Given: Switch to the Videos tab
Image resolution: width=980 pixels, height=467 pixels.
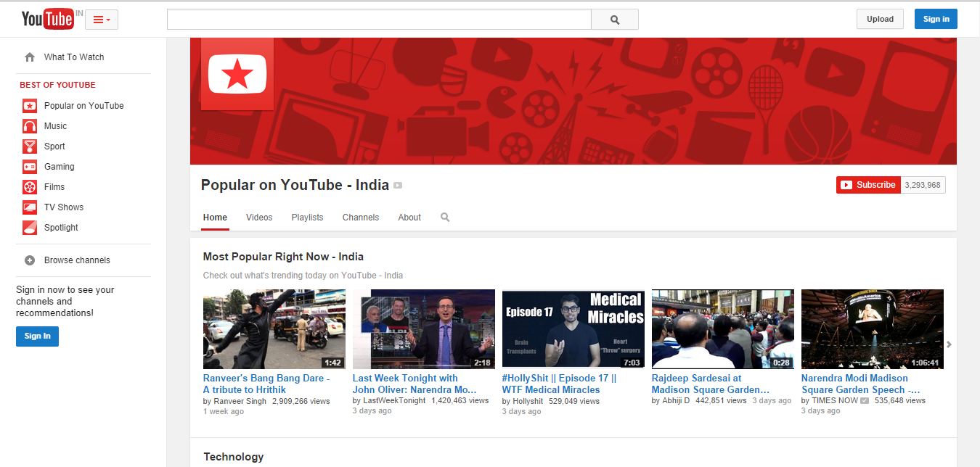Looking at the screenshot, I should click(259, 218).
